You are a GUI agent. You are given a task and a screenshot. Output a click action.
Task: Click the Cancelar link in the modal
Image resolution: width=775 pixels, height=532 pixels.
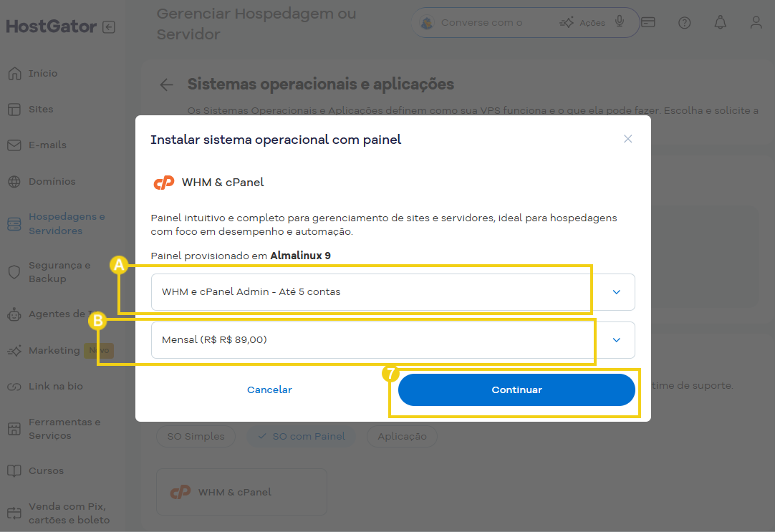pyautogui.click(x=269, y=390)
